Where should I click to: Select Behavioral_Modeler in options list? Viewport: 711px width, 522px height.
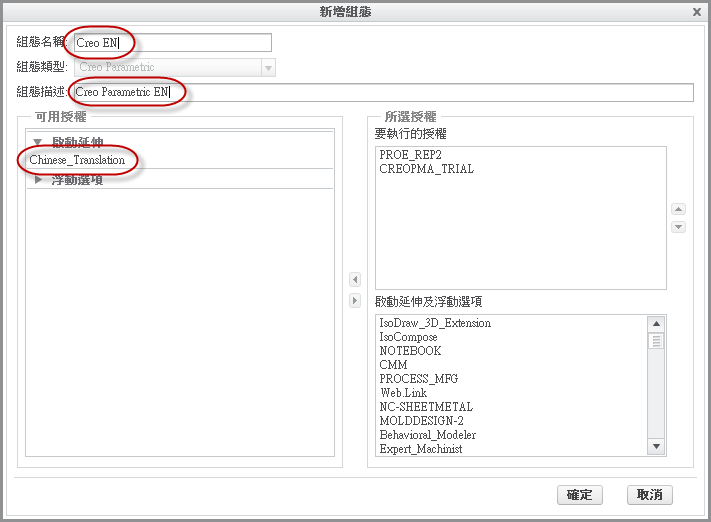[x=428, y=435]
